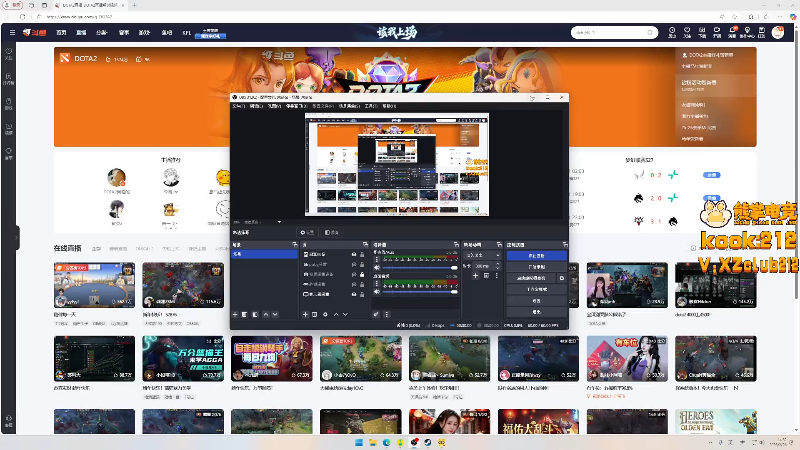Click the add transition plus icon in OBS

pos(475,276)
